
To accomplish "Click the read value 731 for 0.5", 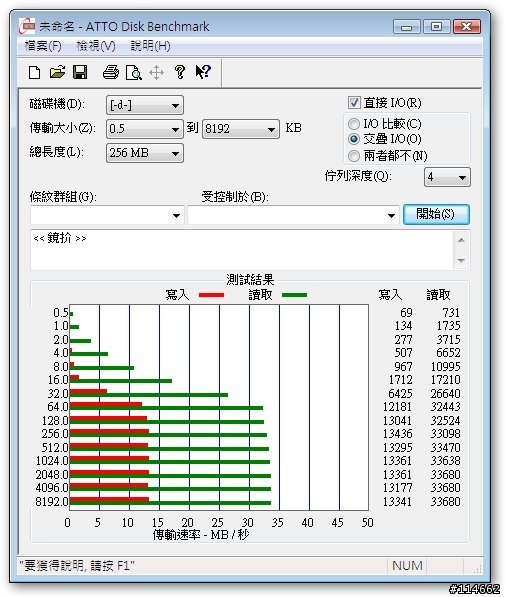I will tap(451, 313).
